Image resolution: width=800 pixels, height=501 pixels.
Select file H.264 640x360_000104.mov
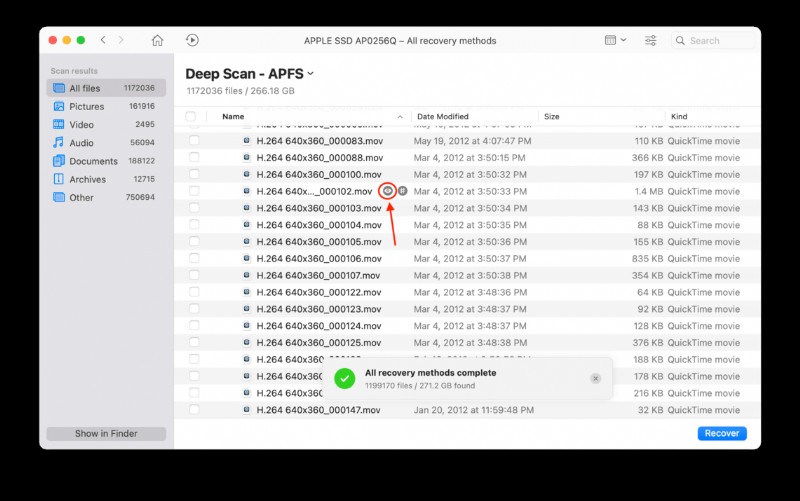319,225
